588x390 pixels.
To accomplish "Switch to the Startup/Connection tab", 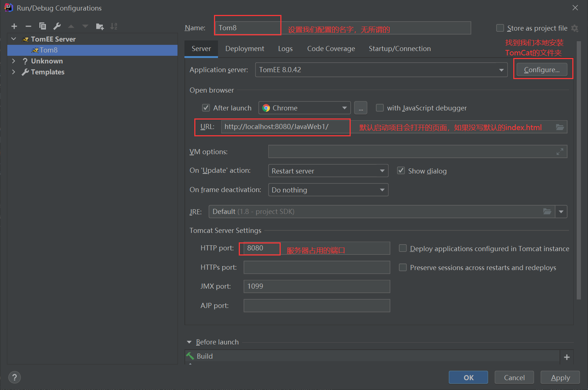I will [400, 49].
